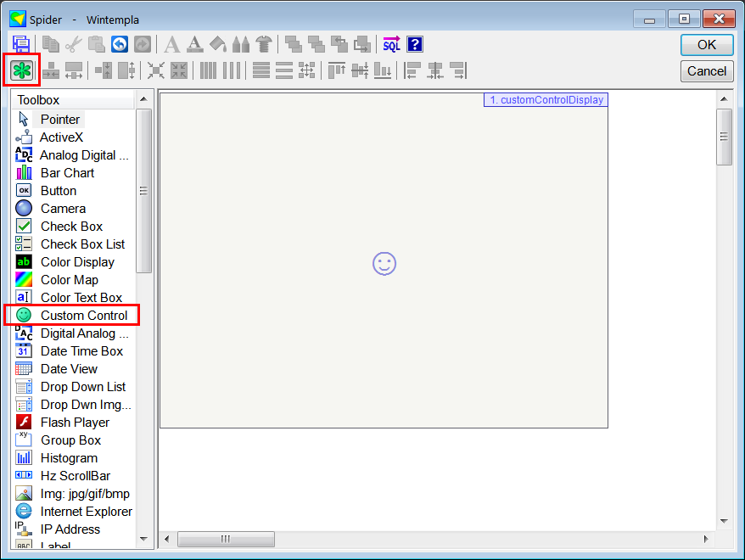Screen dimensions: 745x560
Task: Select Hz ScrollBar in the Toolbox
Action: point(75,475)
